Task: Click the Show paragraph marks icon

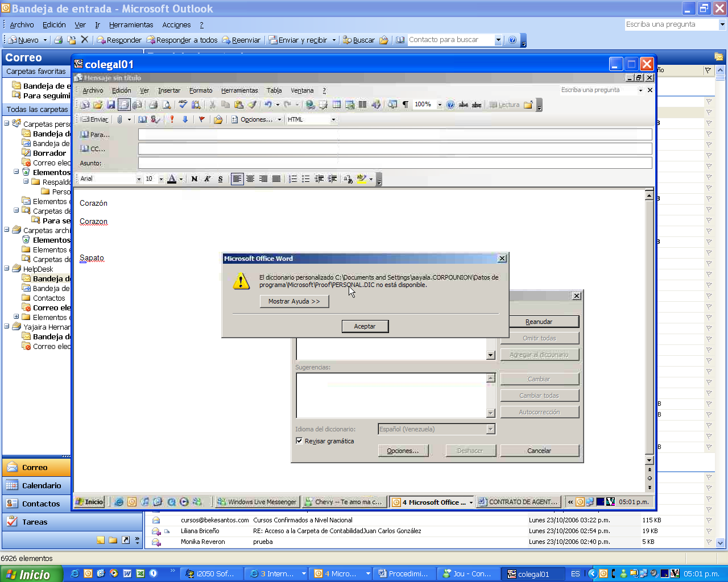Action: pos(406,105)
